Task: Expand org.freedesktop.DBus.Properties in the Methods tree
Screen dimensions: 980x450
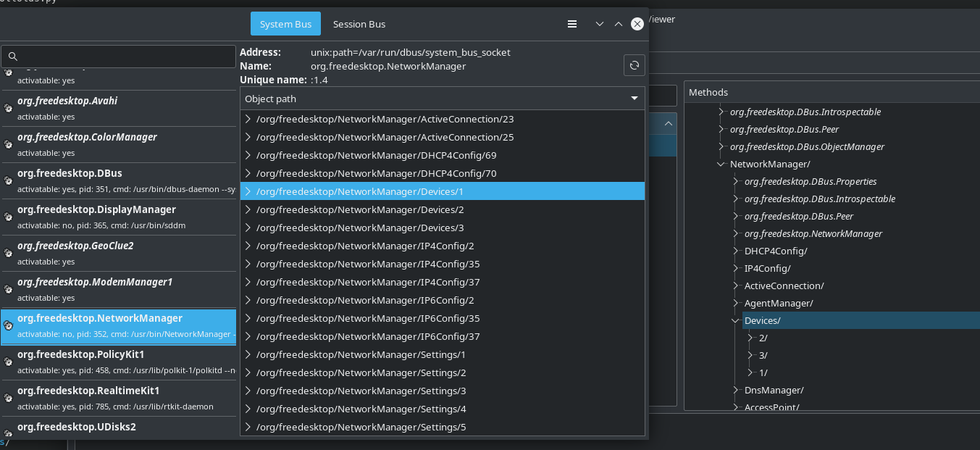Action: pos(735,181)
